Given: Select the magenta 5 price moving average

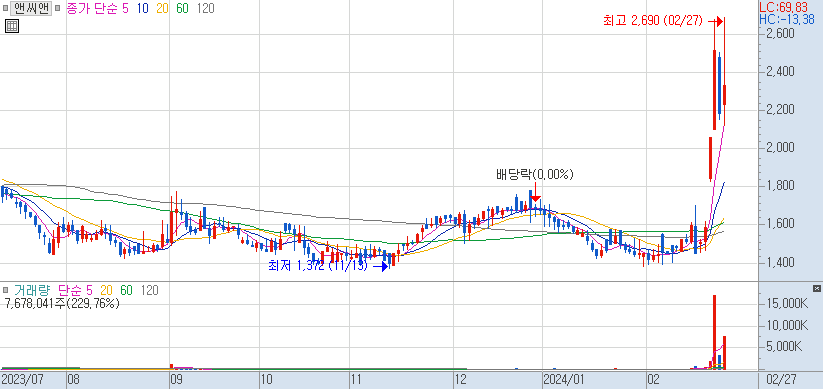Looking at the screenshot, I should click(x=125, y=9).
